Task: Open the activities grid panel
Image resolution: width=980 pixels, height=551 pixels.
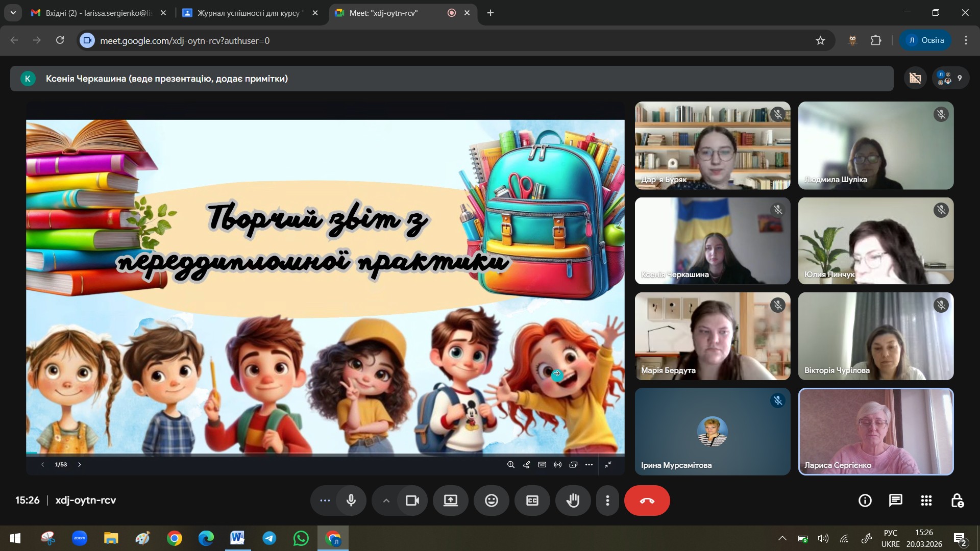Action: (x=926, y=500)
